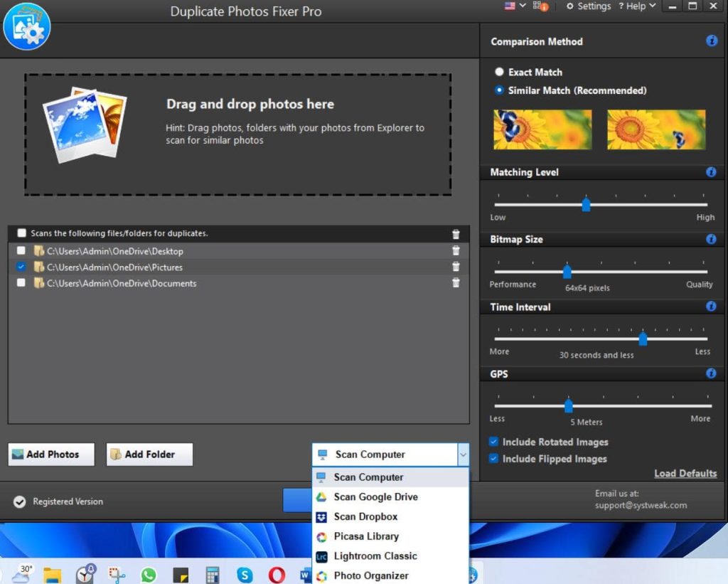
Task: Open the Comparison Method info icon
Action: tap(711, 41)
